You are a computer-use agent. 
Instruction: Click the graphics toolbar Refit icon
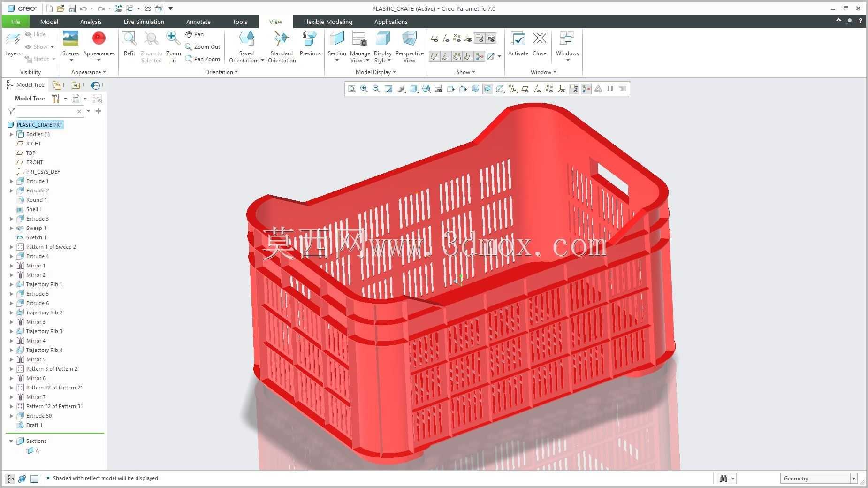click(351, 89)
